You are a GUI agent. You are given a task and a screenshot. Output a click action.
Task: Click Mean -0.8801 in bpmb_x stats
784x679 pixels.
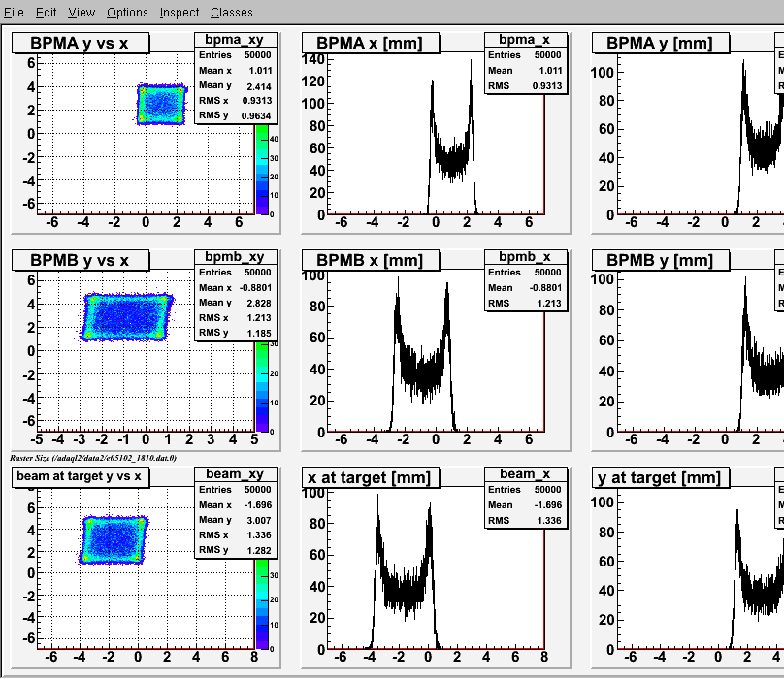pyautogui.click(x=525, y=288)
